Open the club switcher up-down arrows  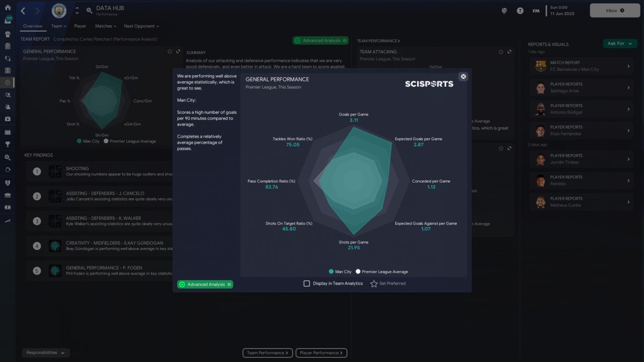77,11
